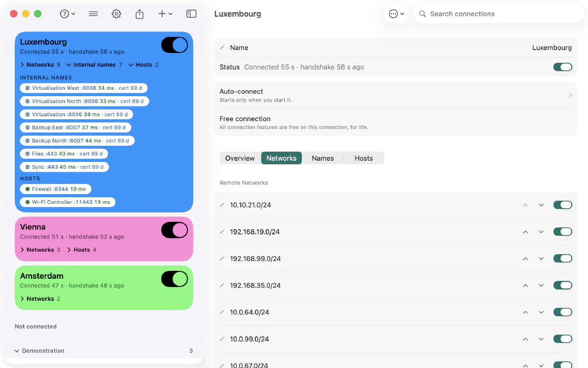Move 192.168.19.0/24 down with arrow
This screenshot has width=588, height=368.
pyautogui.click(x=541, y=232)
